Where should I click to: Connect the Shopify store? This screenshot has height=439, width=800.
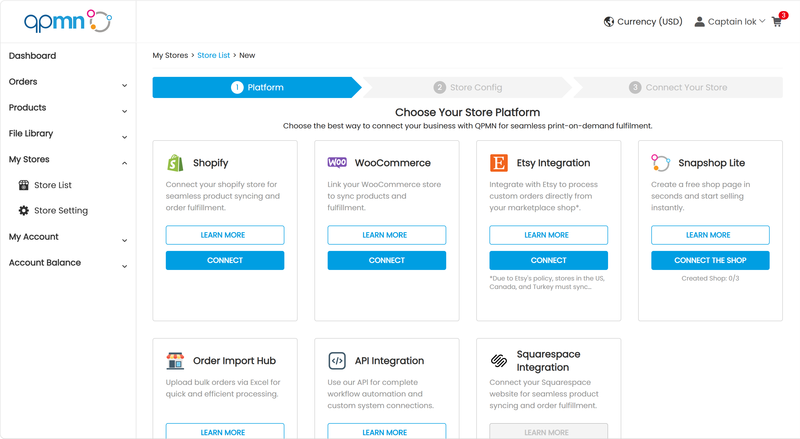(x=225, y=260)
